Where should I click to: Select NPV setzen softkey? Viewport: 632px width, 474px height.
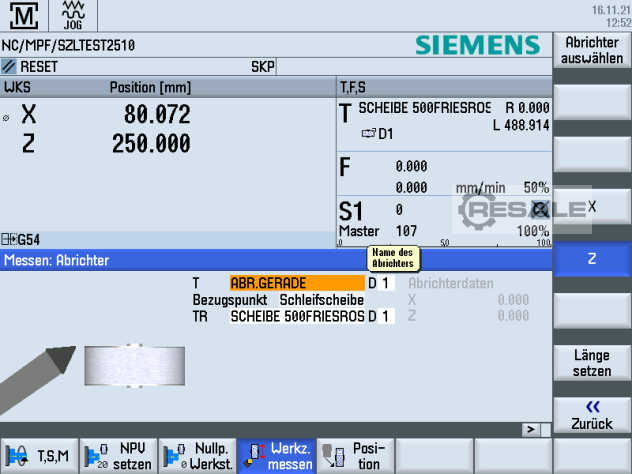click(118, 456)
